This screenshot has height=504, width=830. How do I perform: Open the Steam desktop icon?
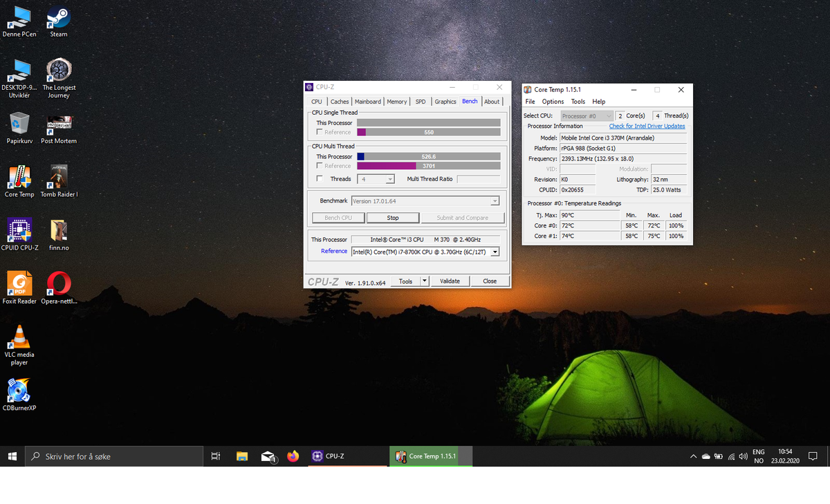coord(59,21)
